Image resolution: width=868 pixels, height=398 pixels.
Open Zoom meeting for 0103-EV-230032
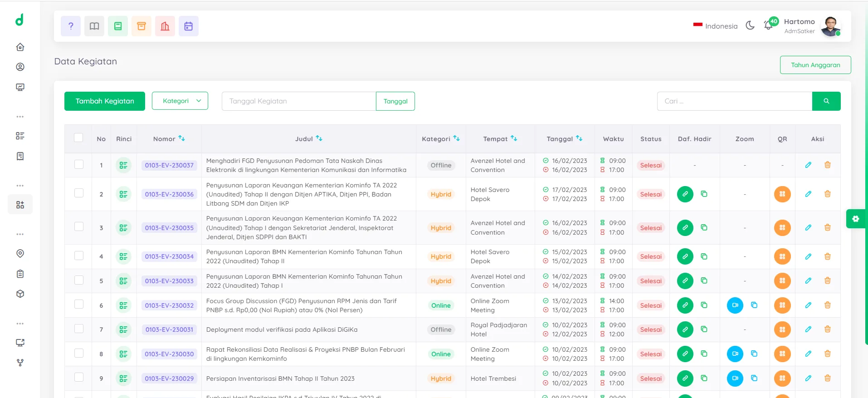(x=735, y=305)
